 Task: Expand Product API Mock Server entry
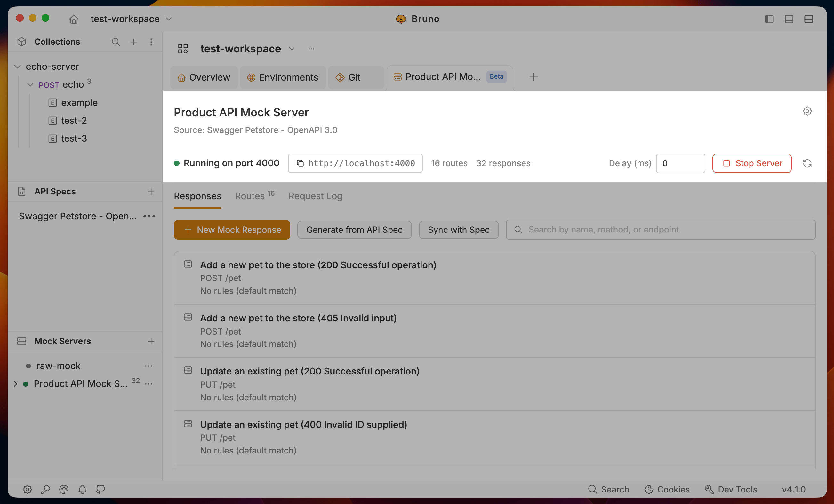(x=15, y=384)
